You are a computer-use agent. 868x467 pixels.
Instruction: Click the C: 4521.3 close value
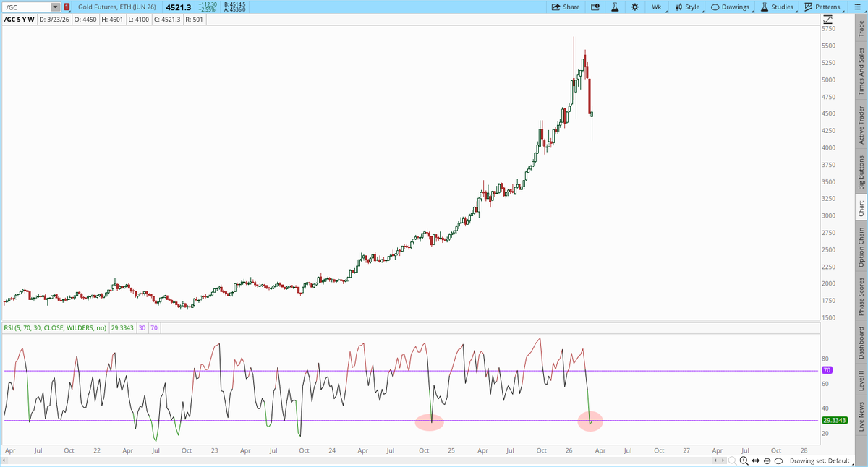tap(167, 20)
